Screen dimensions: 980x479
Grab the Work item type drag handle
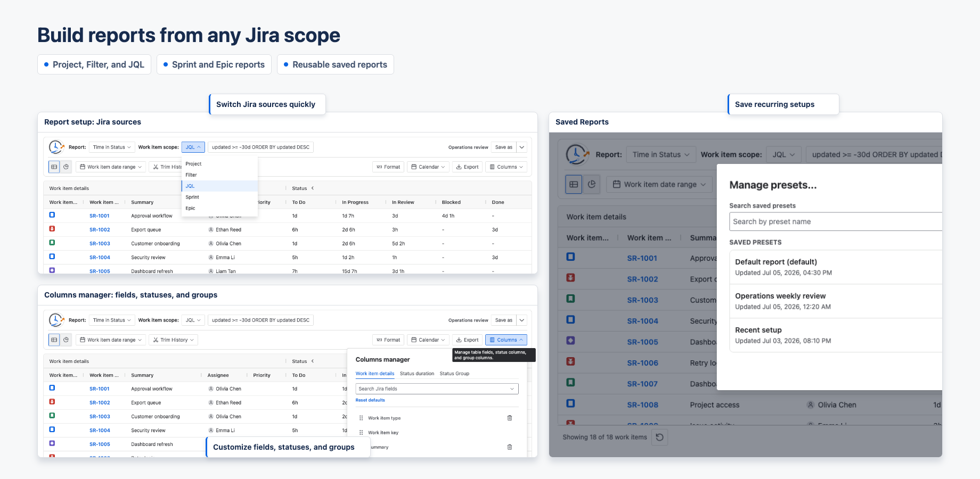(x=361, y=418)
